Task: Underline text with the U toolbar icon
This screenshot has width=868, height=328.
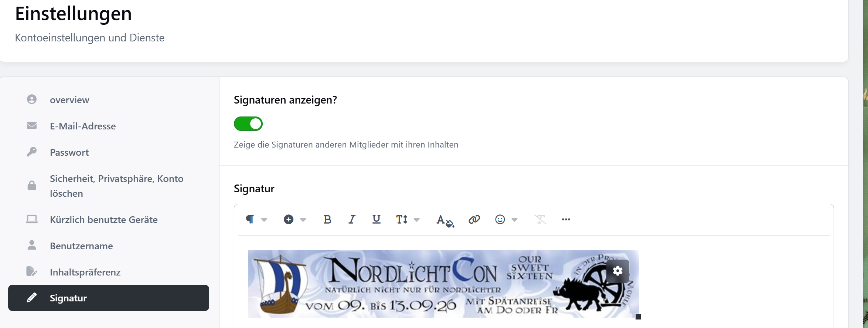Action: point(376,220)
